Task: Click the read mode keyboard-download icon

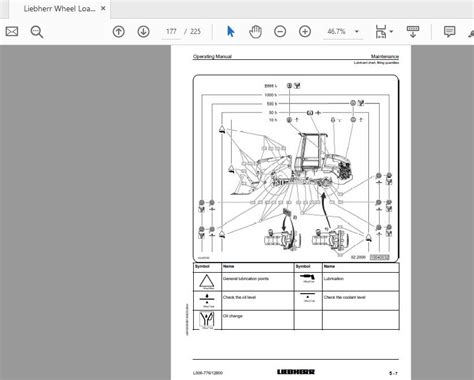Action: click(x=413, y=32)
